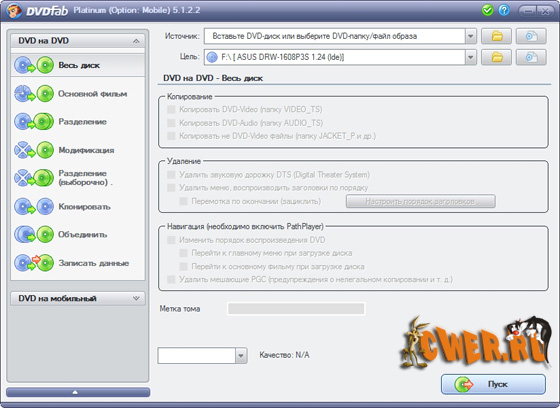Choose the Объединить merge mode icon

pos(34,235)
